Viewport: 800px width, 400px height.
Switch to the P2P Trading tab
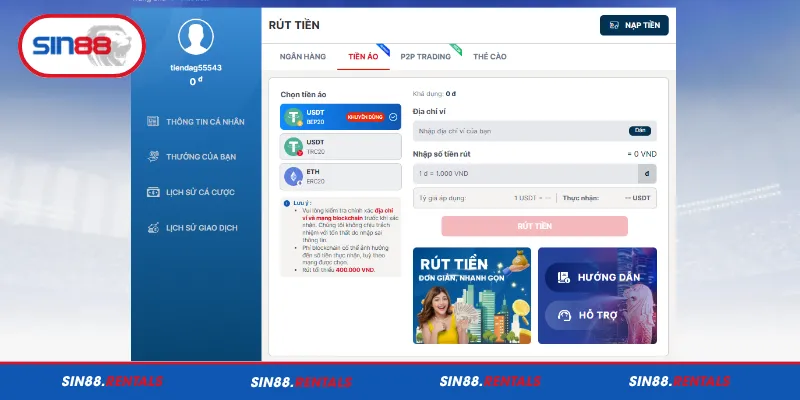pos(426,57)
